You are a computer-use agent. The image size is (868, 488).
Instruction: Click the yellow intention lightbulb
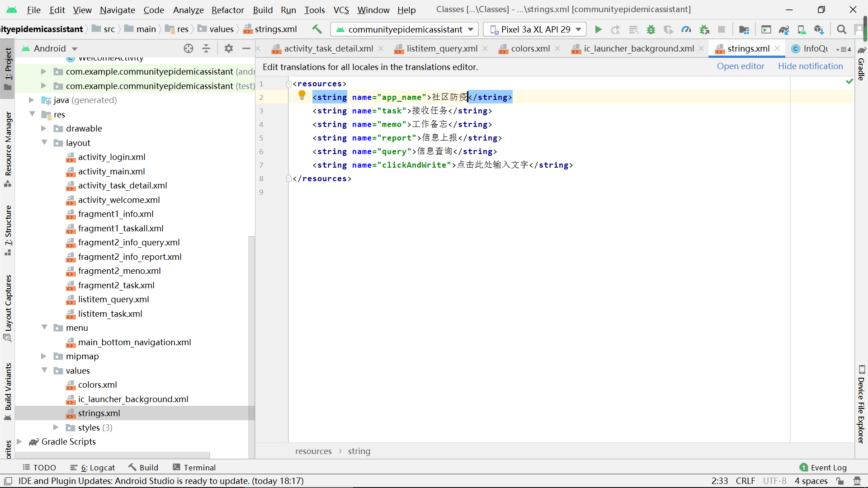click(x=302, y=95)
